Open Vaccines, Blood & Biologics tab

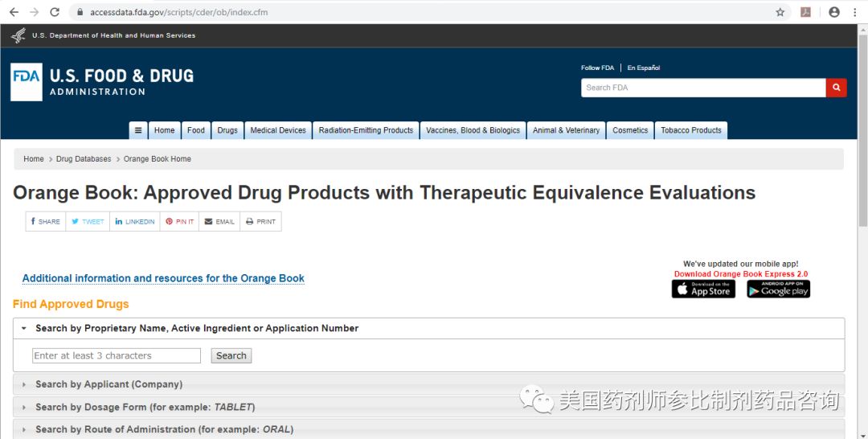(x=473, y=130)
